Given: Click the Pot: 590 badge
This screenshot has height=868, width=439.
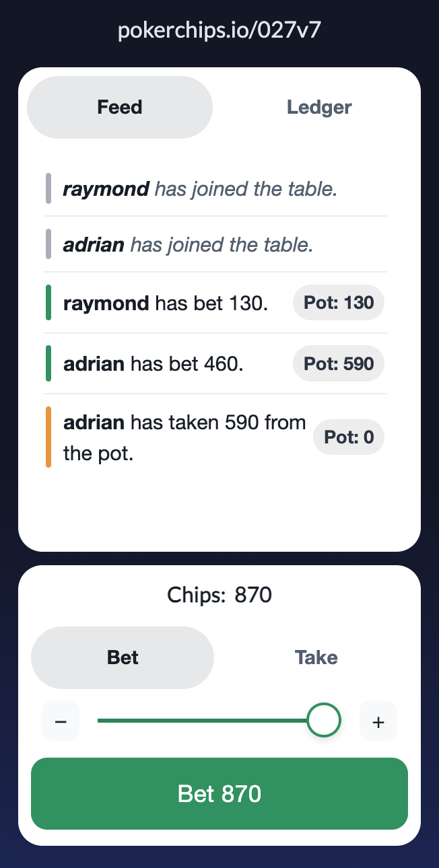Looking at the screenshot, I should [x=338, y=363].
